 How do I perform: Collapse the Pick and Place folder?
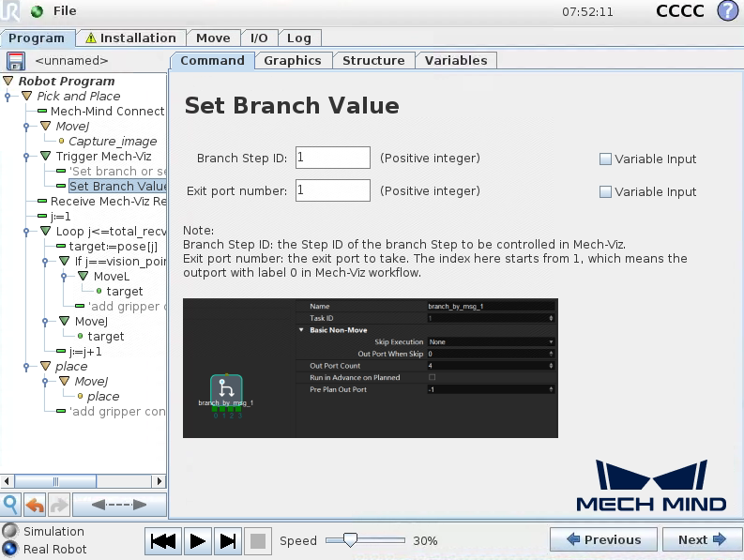(x=27, y=96)
